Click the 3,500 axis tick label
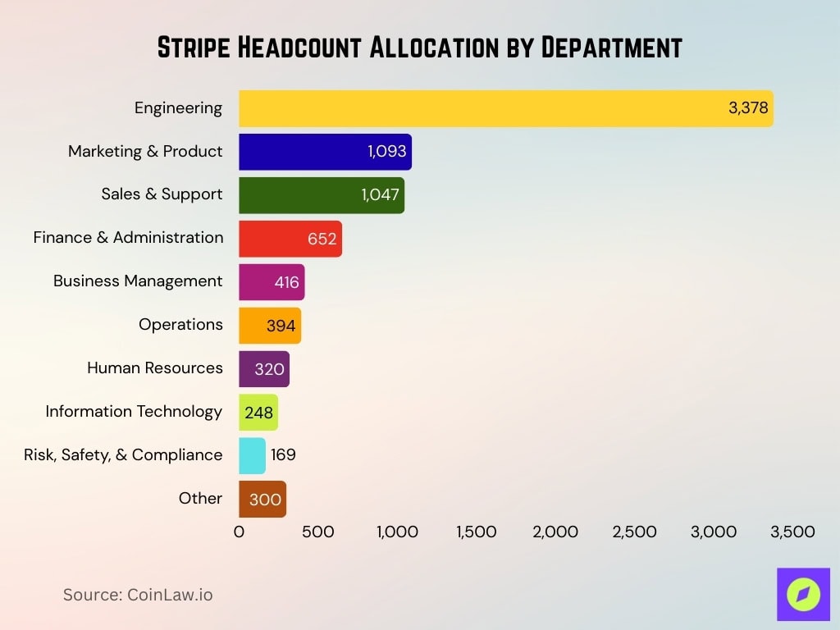This screenshot has height=630, width=840. 792,532
